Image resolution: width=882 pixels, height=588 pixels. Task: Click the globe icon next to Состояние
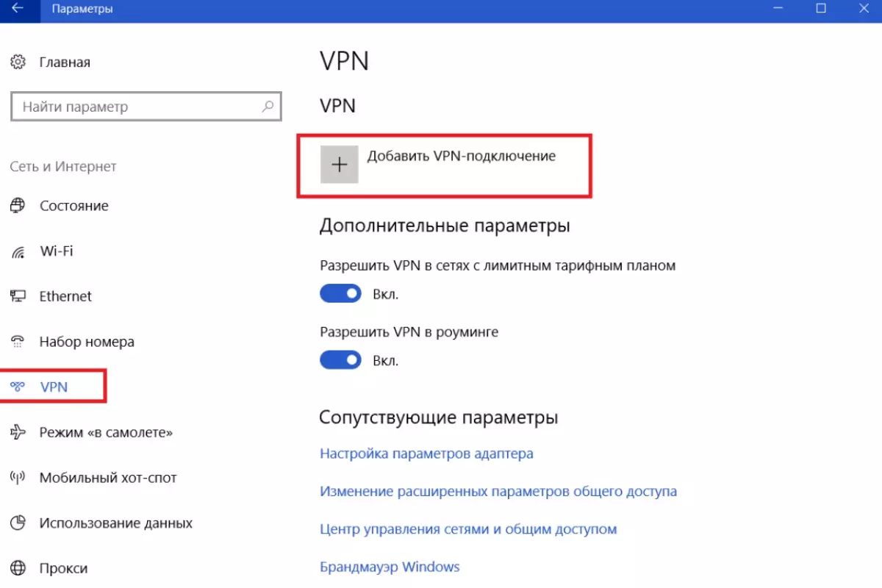point(18,205)
